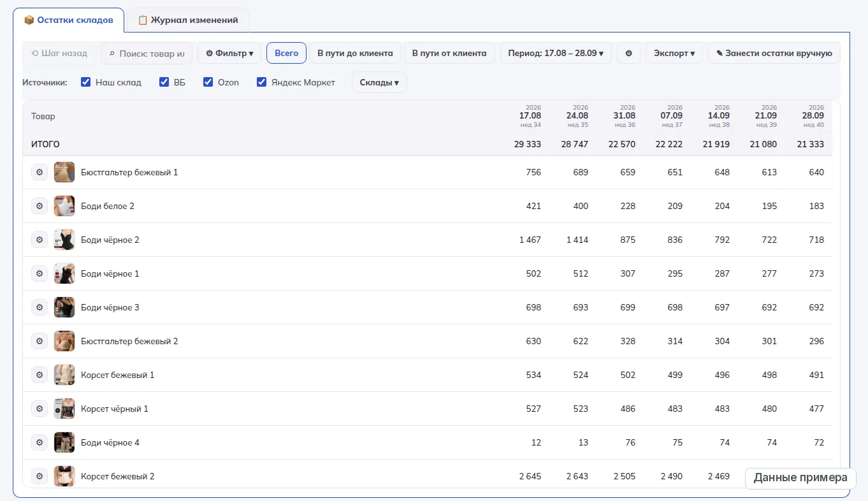The width and height of the screenshot is (868, 501).
Task: Focus the product search field
Action: click(x=147, y=54)
